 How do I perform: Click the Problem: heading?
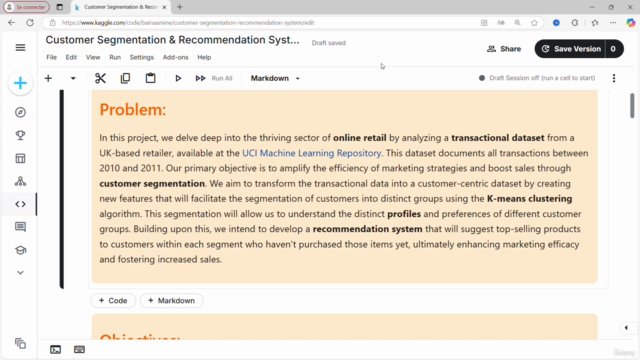[x=133, y=109]
